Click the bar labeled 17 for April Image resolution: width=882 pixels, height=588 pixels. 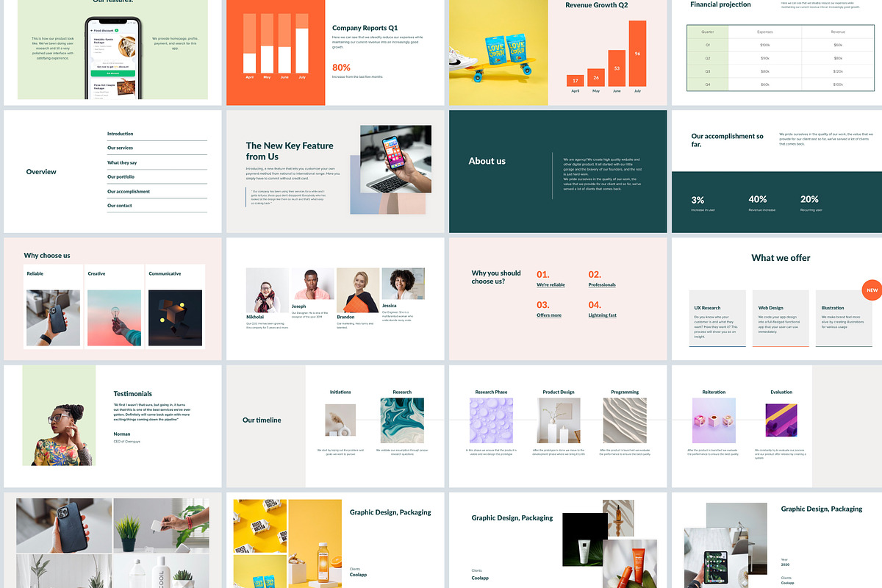(576, 80)
